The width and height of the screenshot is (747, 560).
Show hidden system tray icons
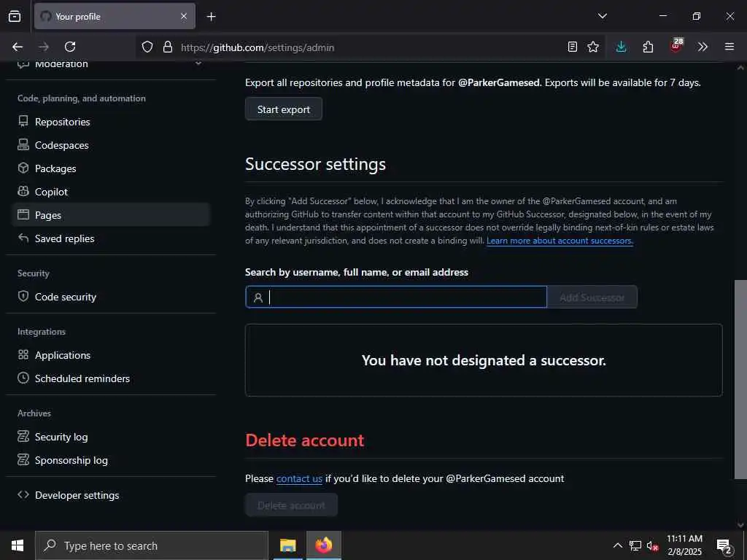[x=617, y=545]
